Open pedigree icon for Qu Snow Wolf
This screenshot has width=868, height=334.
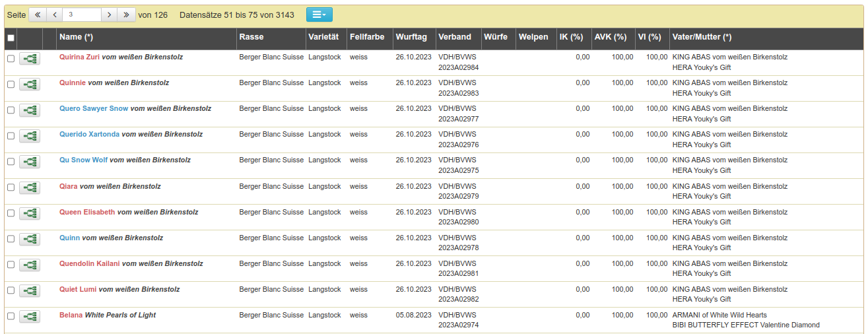(30, 162)
